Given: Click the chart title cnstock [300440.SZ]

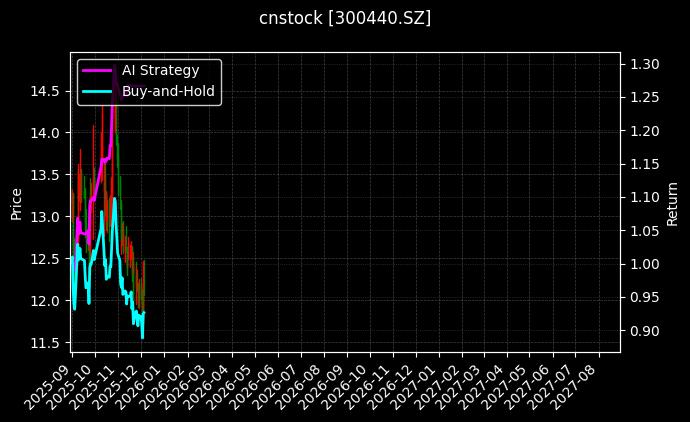Looking at the screenshot, I should coord(345,18).
